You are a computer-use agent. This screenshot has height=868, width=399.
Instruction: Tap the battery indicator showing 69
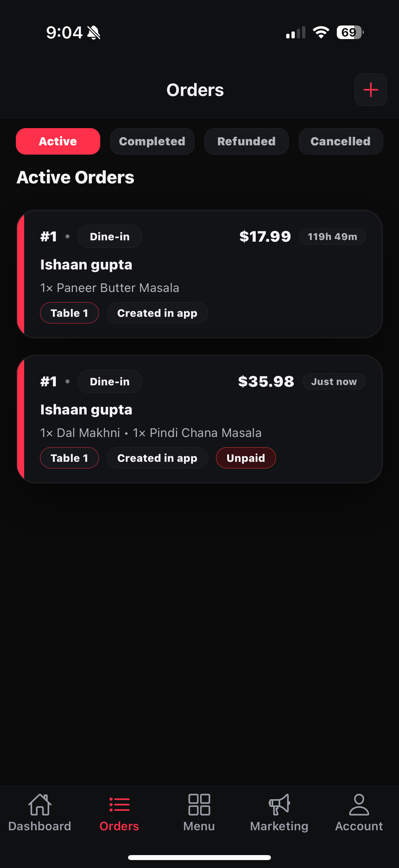[350, 32]
